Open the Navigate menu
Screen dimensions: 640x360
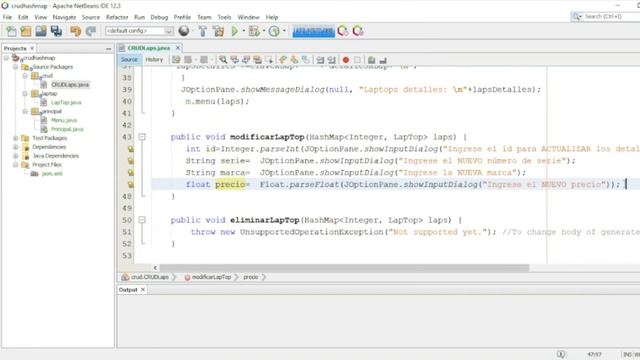pyautogui.click(x=64, y=17)
